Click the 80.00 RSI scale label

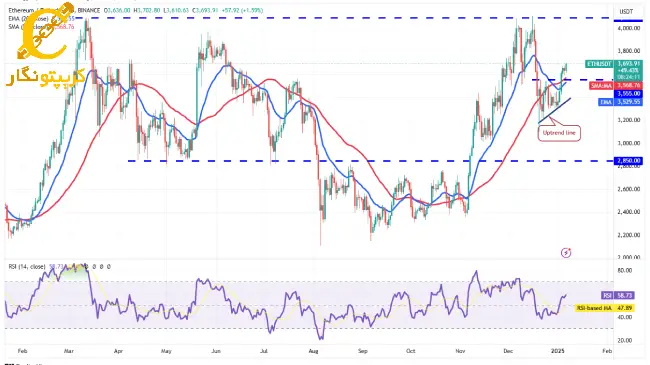pyautogui.click(x=625, y=270)
